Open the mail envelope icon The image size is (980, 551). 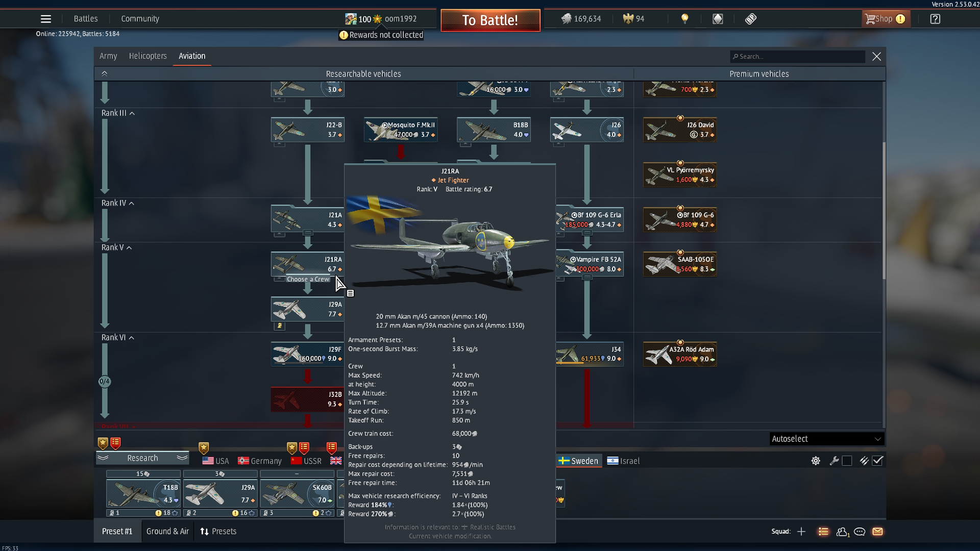point(877,532)
